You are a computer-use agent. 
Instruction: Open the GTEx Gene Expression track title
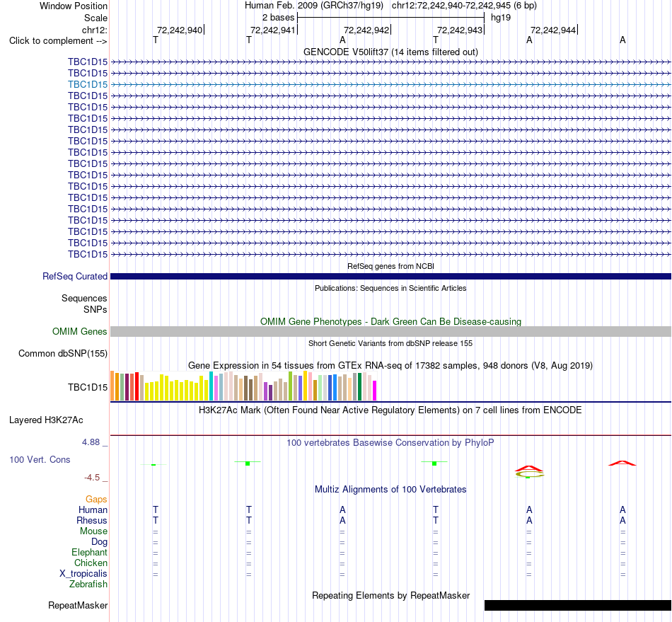[x=390, y=366]
